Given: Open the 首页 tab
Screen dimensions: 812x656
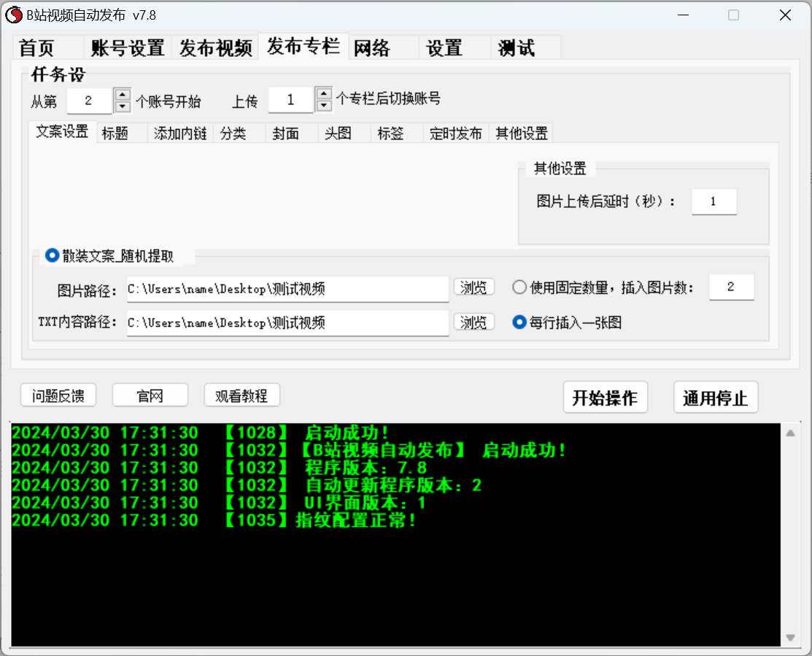Looking at the screenshot, I should tap(47, 48).
